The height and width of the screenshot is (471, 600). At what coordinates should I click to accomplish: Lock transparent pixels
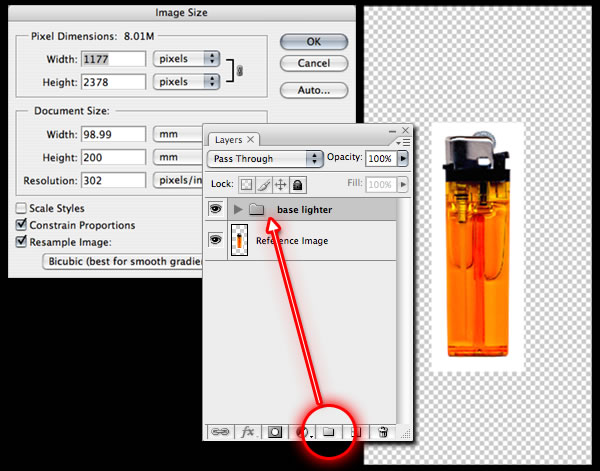coord(246,184)
